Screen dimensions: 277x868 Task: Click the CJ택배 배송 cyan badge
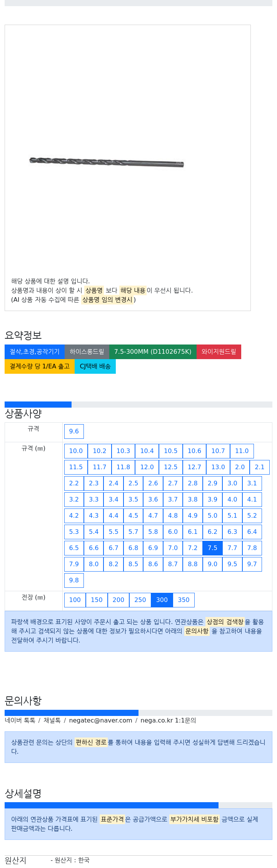(95, 366)
